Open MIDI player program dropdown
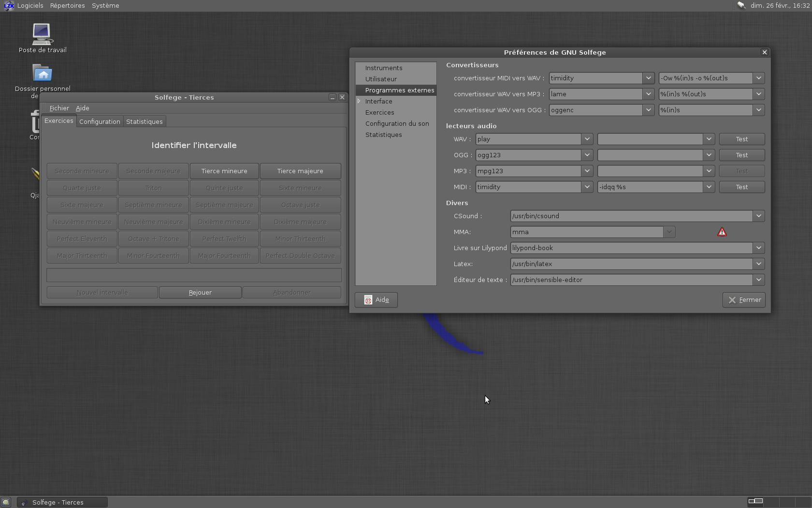812x508 pixels. pyautogui.click(x=587, y=187)
